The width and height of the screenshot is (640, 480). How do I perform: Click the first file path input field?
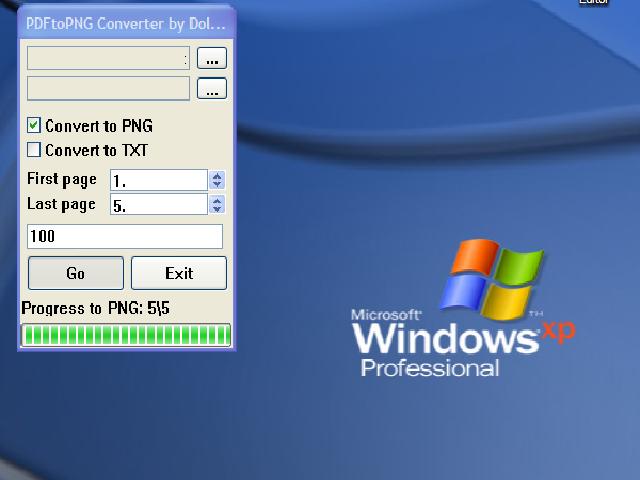pos(109,58)
